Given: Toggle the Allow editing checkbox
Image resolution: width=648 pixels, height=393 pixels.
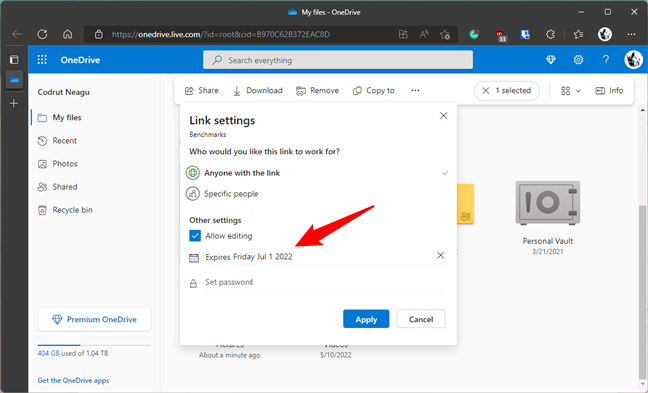Looking at the screenshot, I should pos(195,236).
